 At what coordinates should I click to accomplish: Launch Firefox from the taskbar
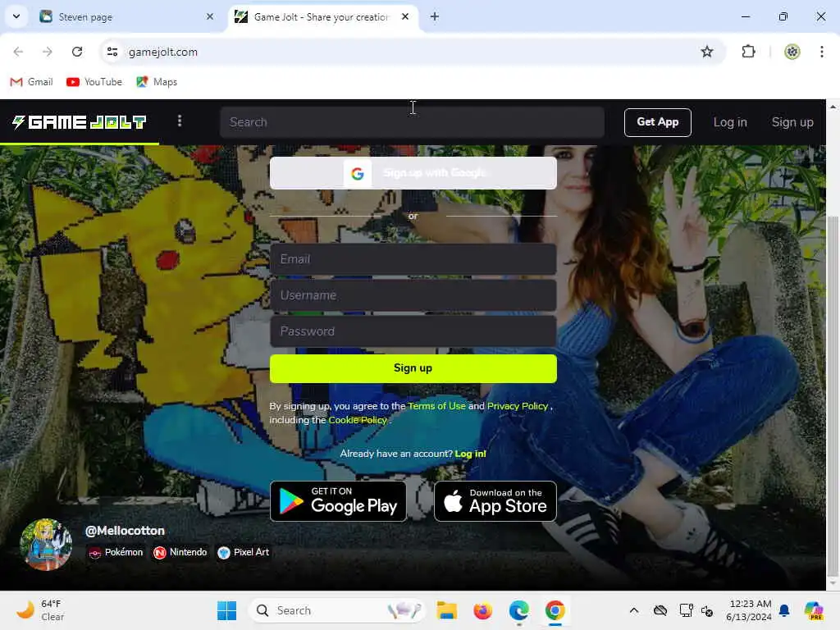tap(482, 610)
